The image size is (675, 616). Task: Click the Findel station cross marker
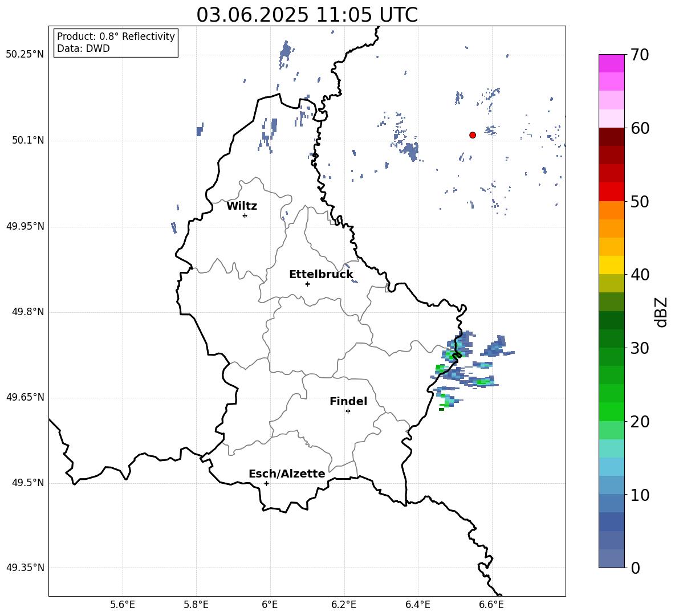click(348, 411)
